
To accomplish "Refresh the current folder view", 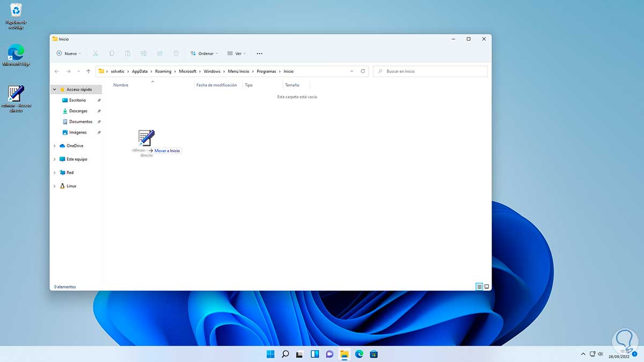I will point(363,71).
